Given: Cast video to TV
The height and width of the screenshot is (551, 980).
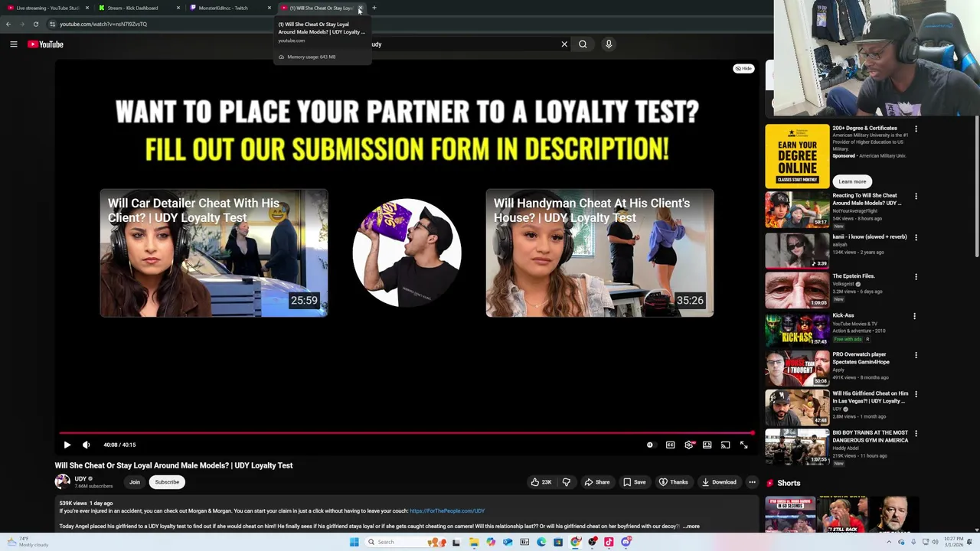Looking at the screenshot, I should [725, 445].
